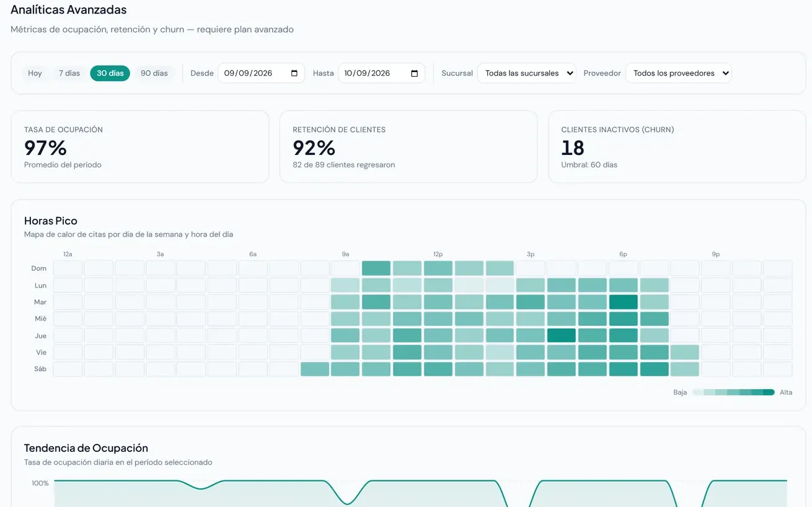Click the "CLIENTES INACTIVOS (CHURN)" label
Screen dimensions: 812x507
[617, 130]
